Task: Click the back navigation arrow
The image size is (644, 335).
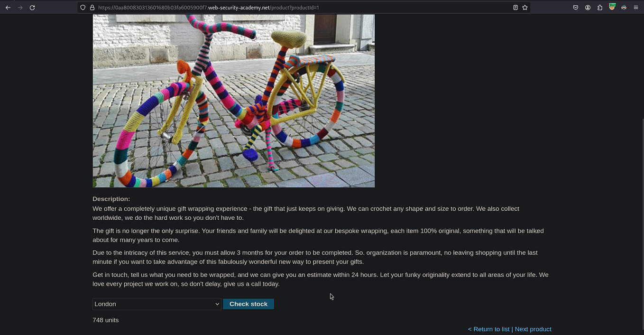Action: 8,8
